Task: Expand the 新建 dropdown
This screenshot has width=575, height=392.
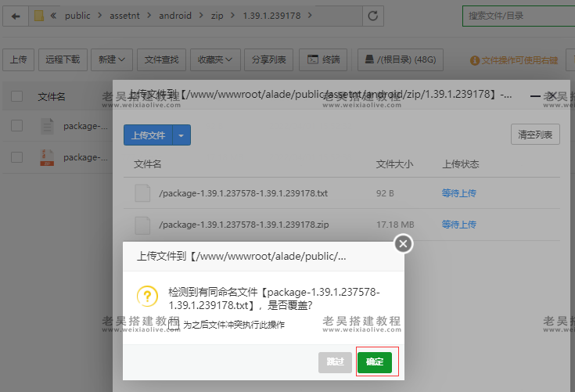Action: pos(111,59)
